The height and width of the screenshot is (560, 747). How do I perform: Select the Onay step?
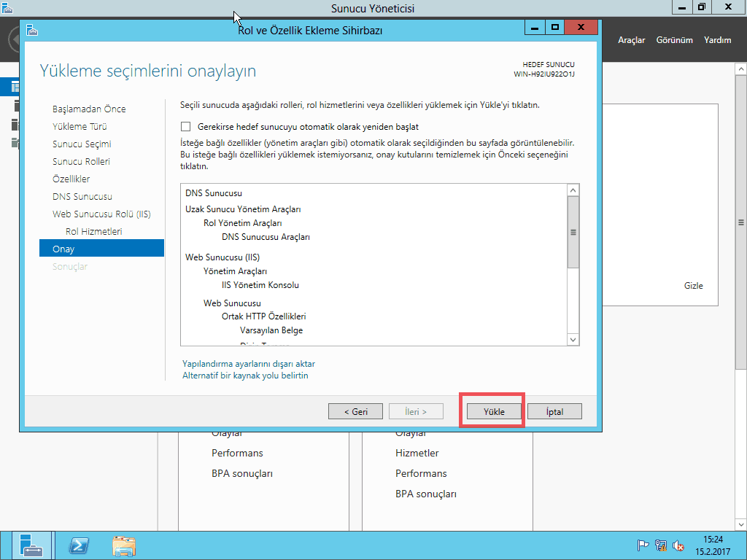coord(101,249)
